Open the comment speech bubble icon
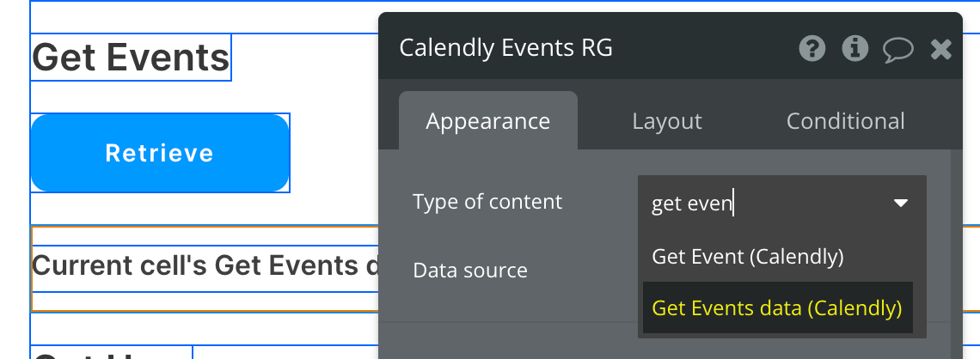The height and width of the screenshot is (359, 980). point(897,49)
